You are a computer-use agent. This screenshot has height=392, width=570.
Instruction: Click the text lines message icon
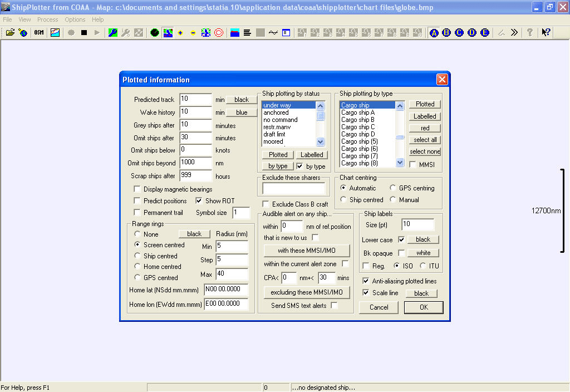247,33
